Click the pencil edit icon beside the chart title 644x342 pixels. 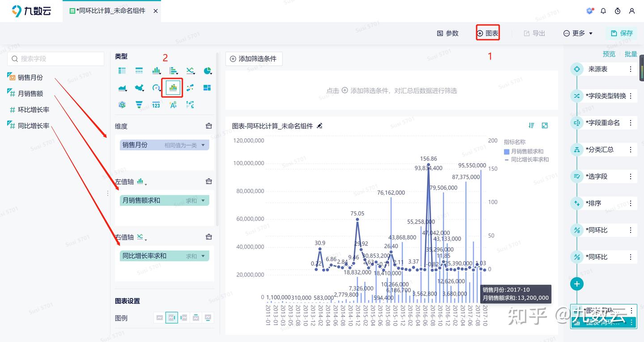click(x=319, y=126)
